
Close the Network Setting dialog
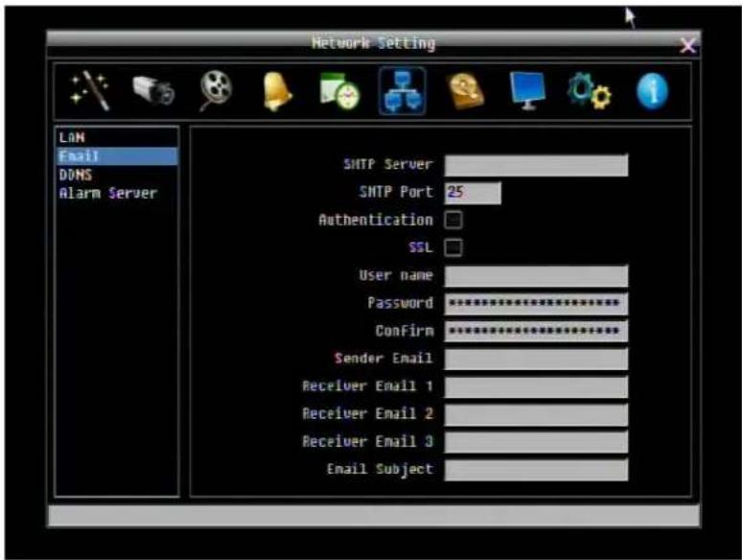click(x=687, y=46)
